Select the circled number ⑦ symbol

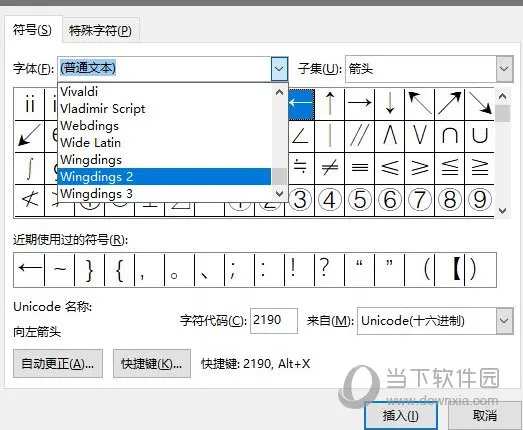(420, 200)
